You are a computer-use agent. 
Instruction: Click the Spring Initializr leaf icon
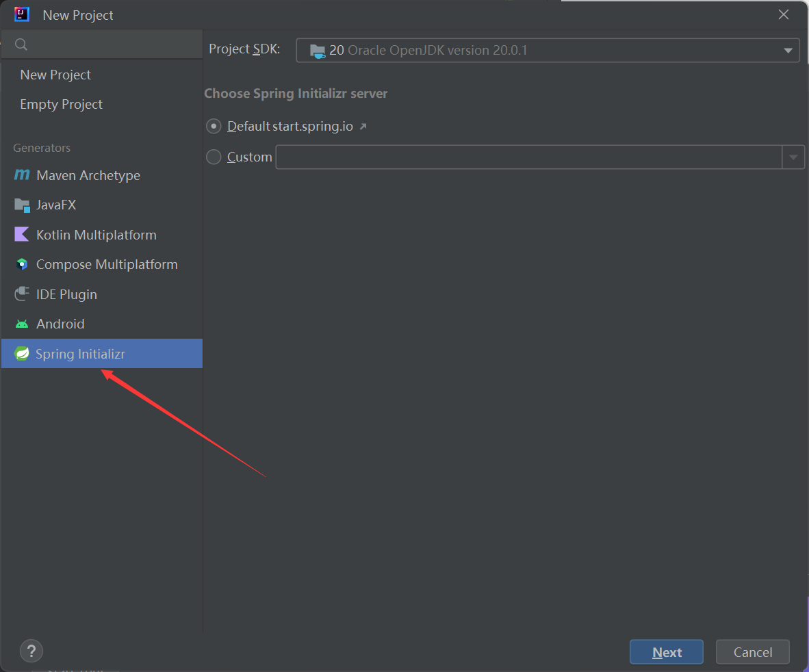[x=22, y=354]
